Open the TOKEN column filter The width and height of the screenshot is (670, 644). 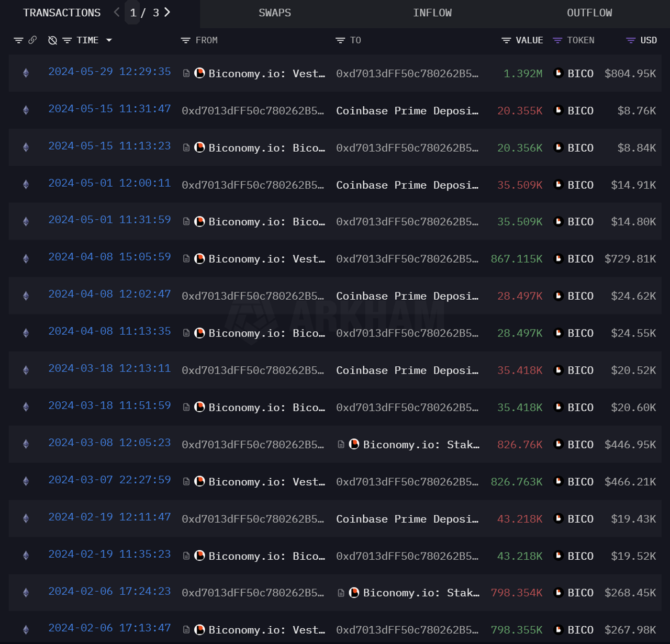(557, 40)
